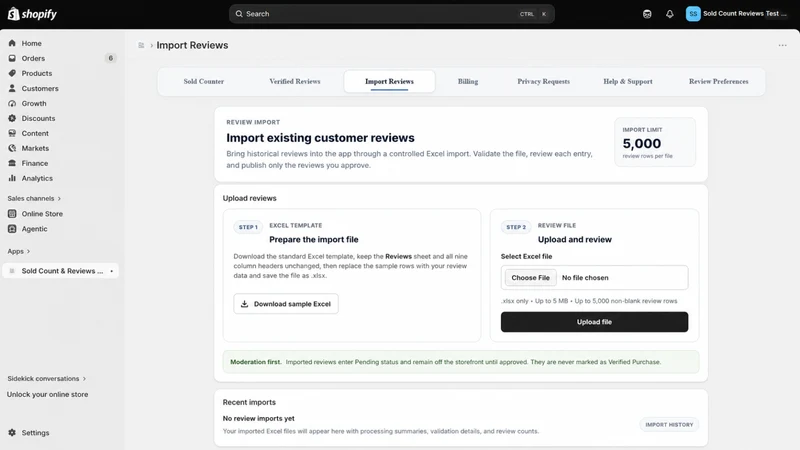Screen dimensions: 800x450
Task: Open the Help & Support tab
Action: (628, 81)
